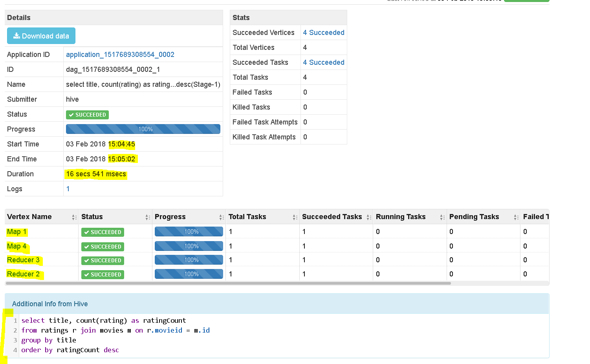Click the horizontal scrollbar under the vertex table

[x=228, y=283]
